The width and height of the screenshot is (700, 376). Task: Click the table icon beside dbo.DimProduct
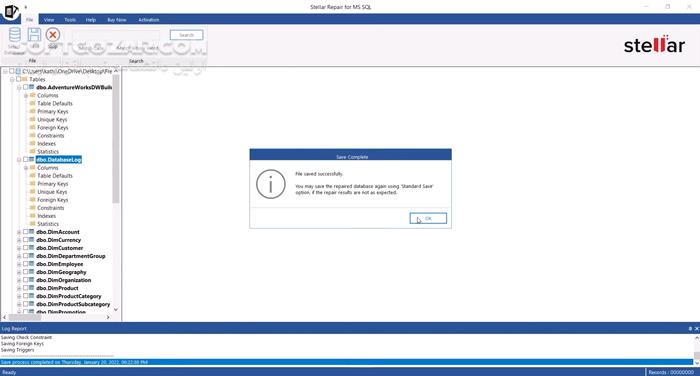(32, 288)
